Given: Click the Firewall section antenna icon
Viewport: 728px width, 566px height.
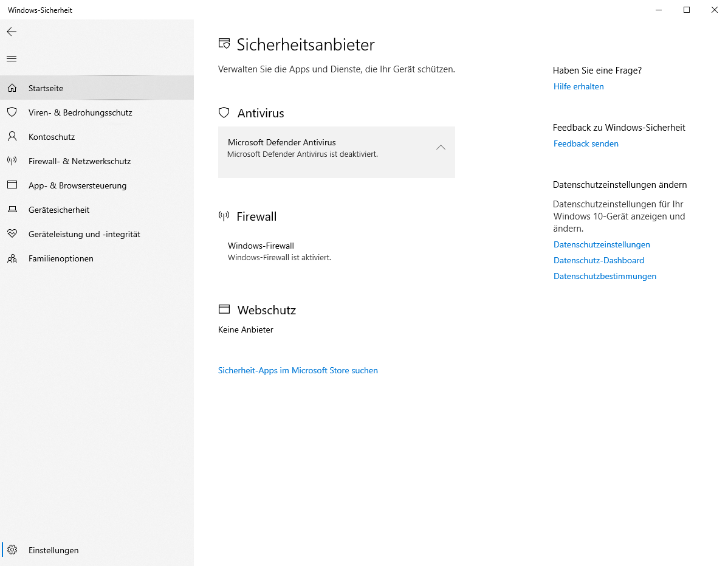Looking at the screenshot, I should pos(224,216).
